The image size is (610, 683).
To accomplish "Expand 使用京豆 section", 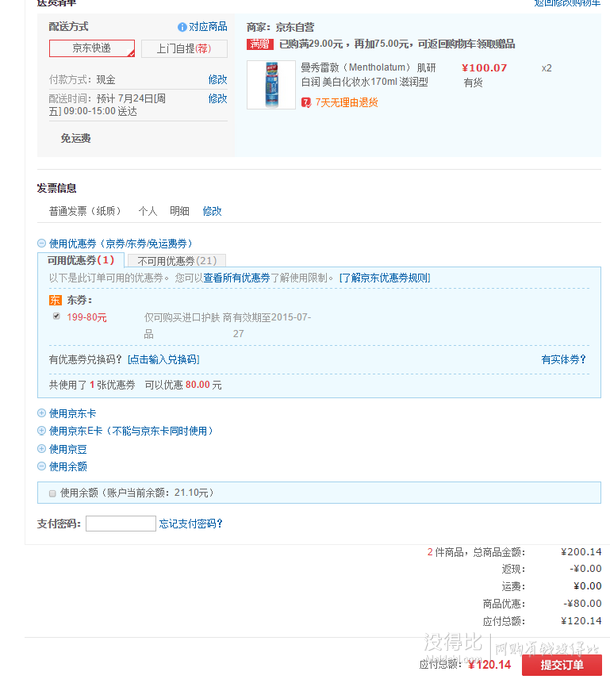I will (x=42, y=449).
